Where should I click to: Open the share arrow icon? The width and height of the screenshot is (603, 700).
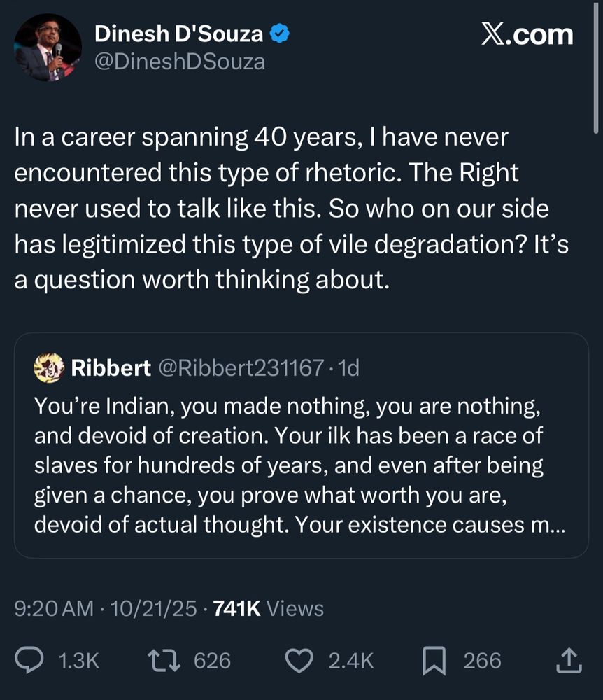pyautogui.click(x=569, y=660)
